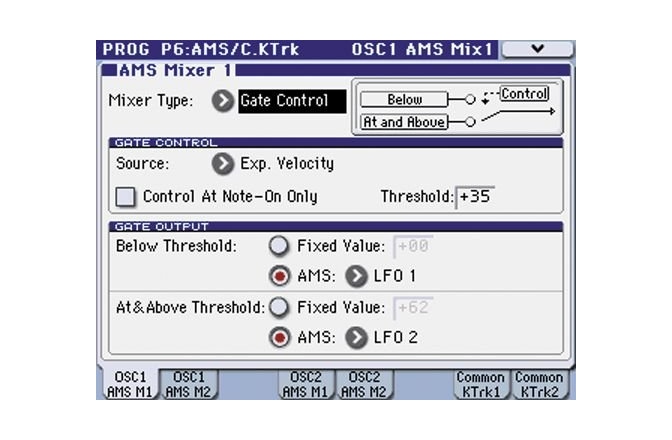The image size is (672, 440).
Task: Choose Fixed Value for At&Above Threshold
Action: pyautogui.click(x=279, y=307)
